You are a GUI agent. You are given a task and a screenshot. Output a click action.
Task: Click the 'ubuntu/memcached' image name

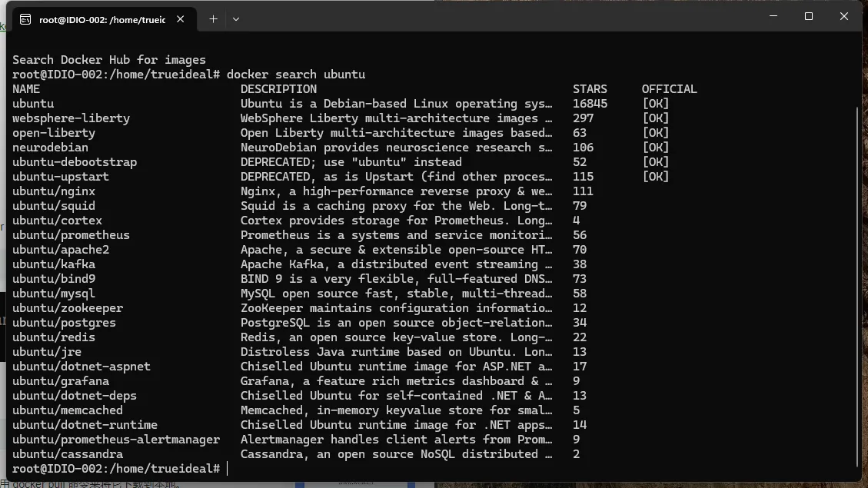coord(68,410)
